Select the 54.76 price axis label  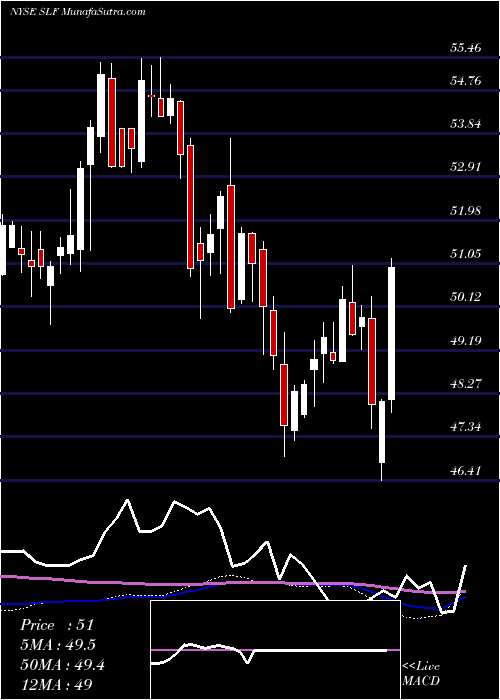coord(466,81)
